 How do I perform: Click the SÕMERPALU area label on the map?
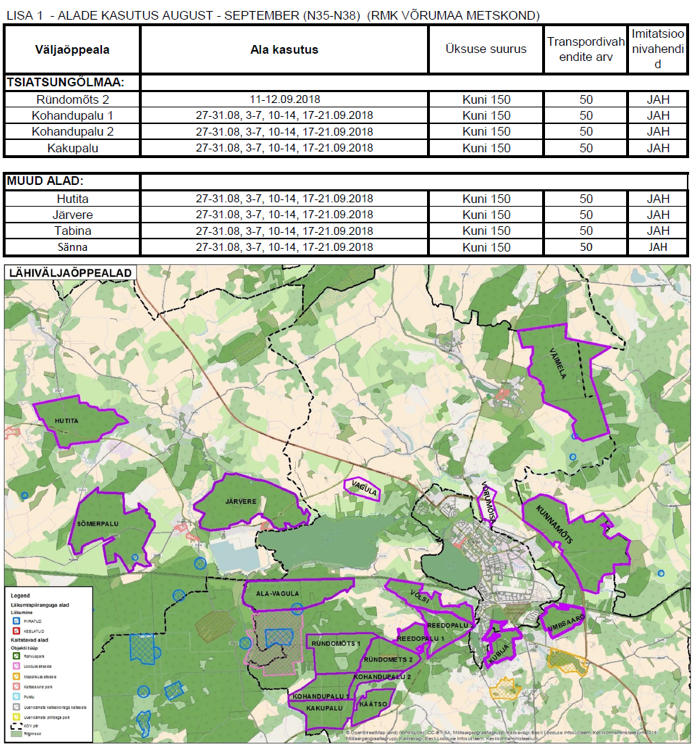pyautogui.click(x=98, y=524)
